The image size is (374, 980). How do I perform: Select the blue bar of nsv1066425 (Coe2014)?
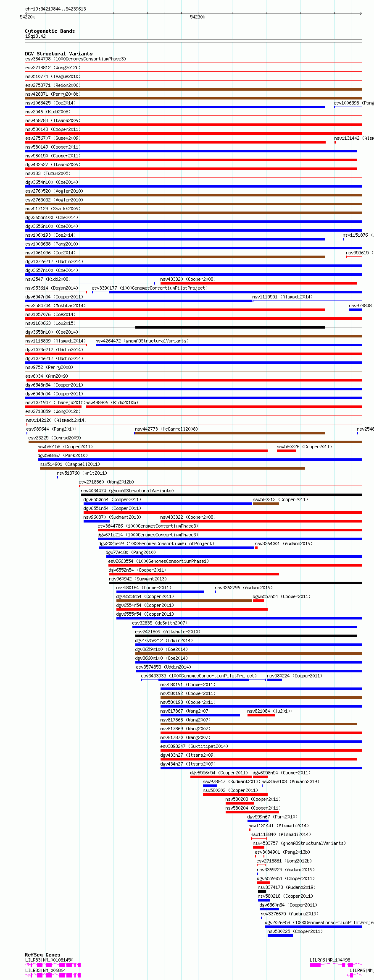coord(175,107)
